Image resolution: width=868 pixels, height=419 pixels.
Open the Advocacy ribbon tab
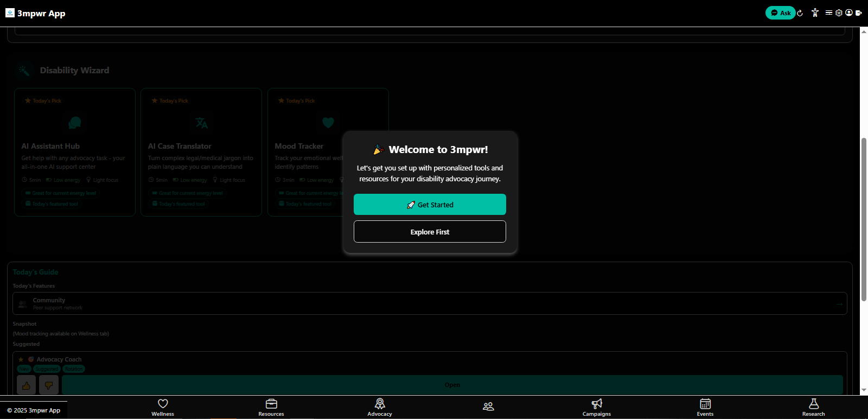pos(380,408)
